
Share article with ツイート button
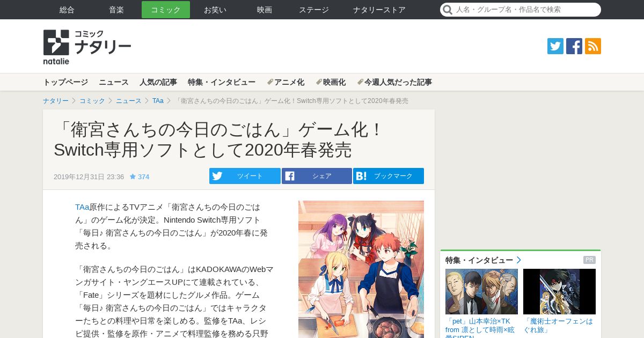[245, 176]
